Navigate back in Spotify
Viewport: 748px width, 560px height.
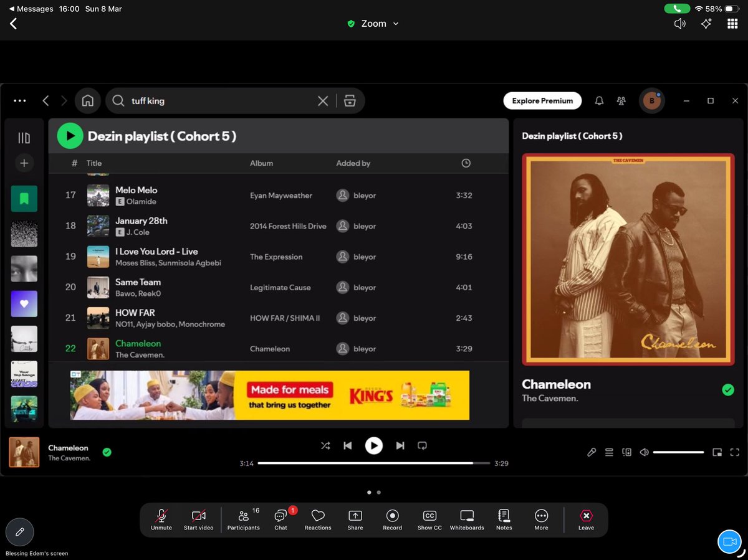pyautogui.click(x=46, y=100)
